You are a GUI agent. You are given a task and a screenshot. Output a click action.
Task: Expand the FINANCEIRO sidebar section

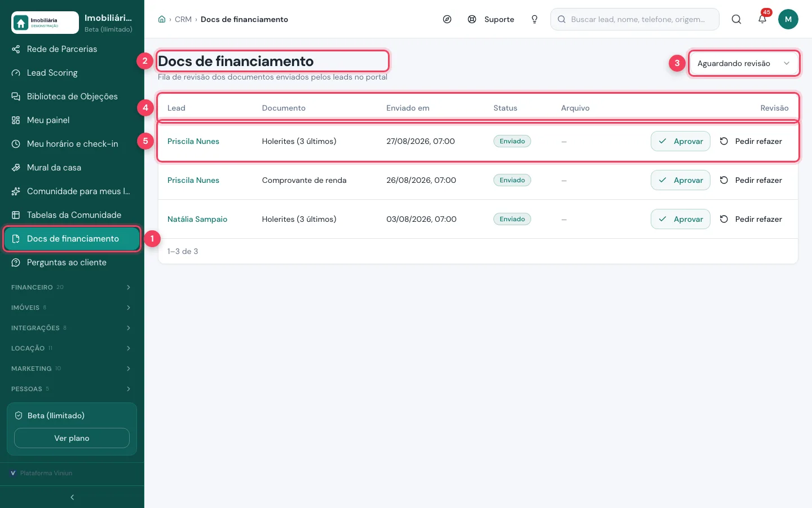click(x=72, y=287)
